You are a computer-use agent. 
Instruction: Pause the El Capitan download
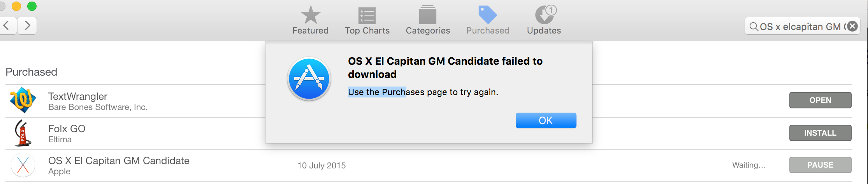(820, 165)
